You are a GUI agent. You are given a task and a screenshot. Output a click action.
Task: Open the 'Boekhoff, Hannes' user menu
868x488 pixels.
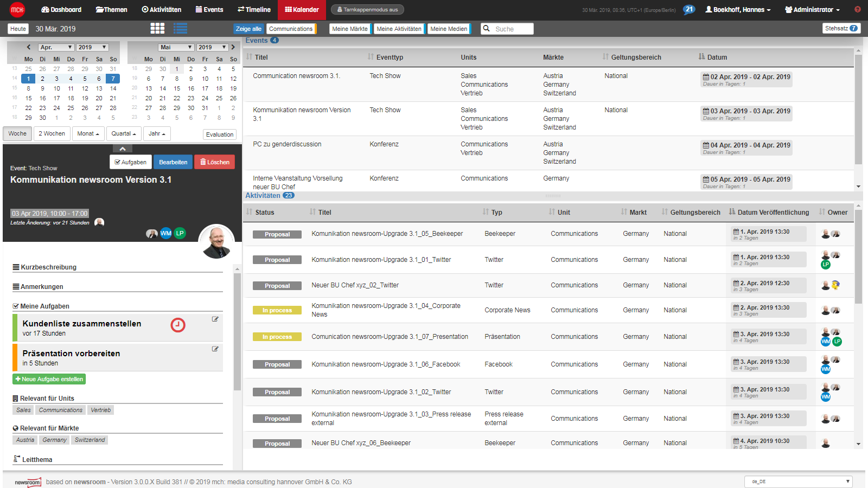point(738,9)
